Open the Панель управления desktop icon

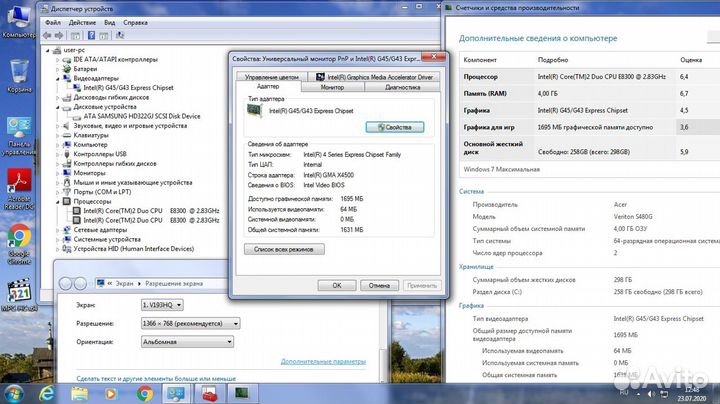coord(19,136)
